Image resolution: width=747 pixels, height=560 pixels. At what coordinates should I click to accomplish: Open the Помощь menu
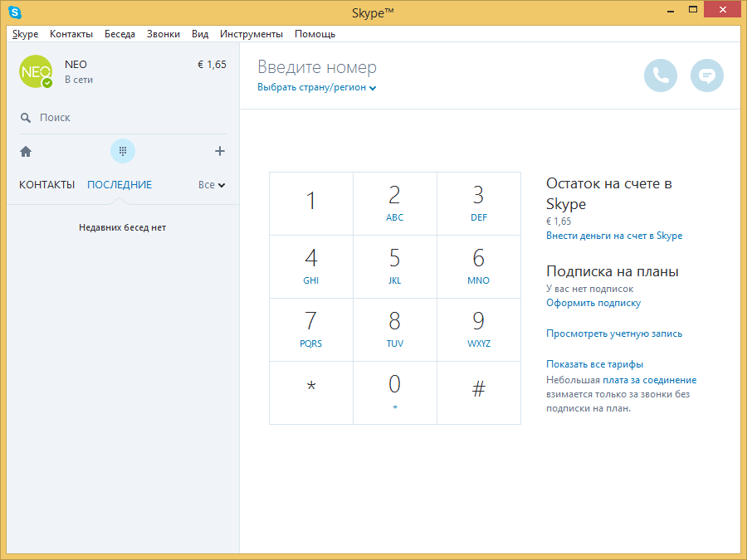click(x=315, y=34)
